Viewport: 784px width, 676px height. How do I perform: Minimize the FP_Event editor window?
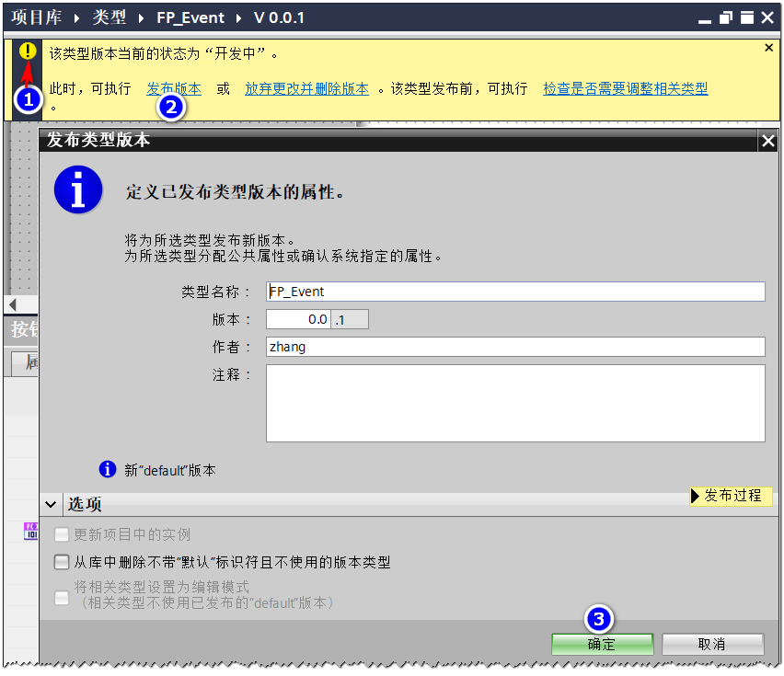[x=705, y=18]
